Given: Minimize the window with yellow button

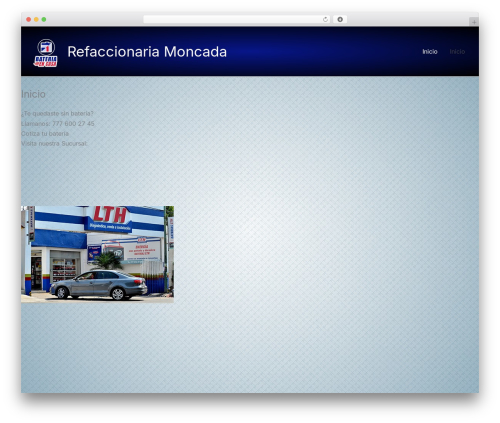Looking at the screenshot, I should 36,19.
